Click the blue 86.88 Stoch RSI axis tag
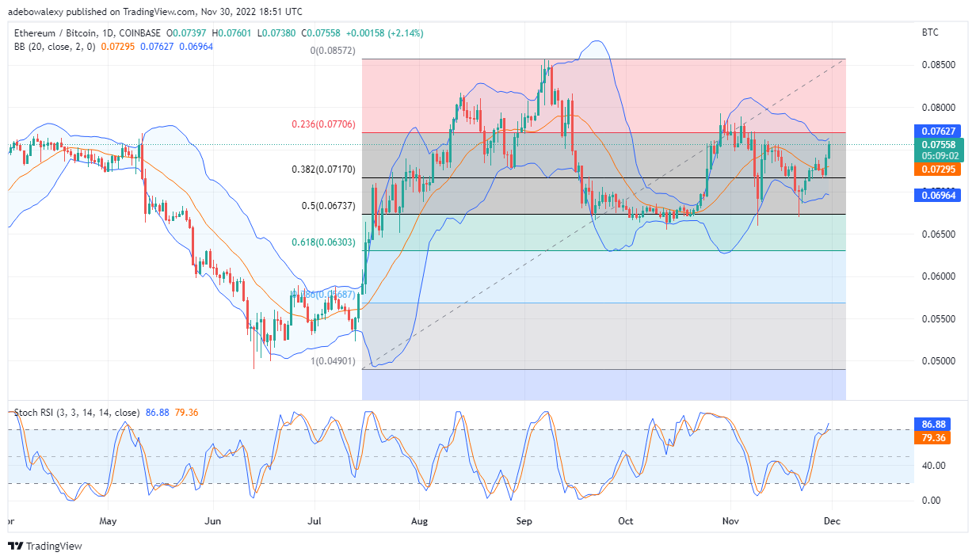Viewport: 976px width, 560px height. click(932, 425)
